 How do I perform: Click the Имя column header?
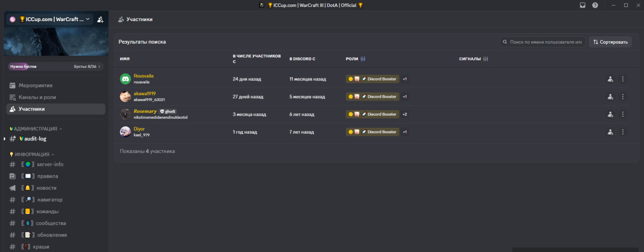[124, 59]
